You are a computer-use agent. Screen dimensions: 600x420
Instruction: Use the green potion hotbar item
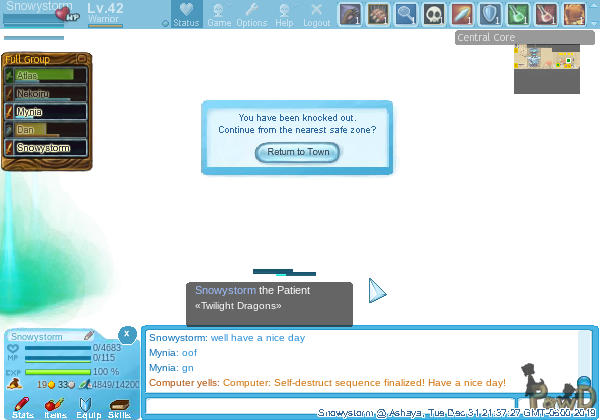pyautogui.click(x=518, y=14)
